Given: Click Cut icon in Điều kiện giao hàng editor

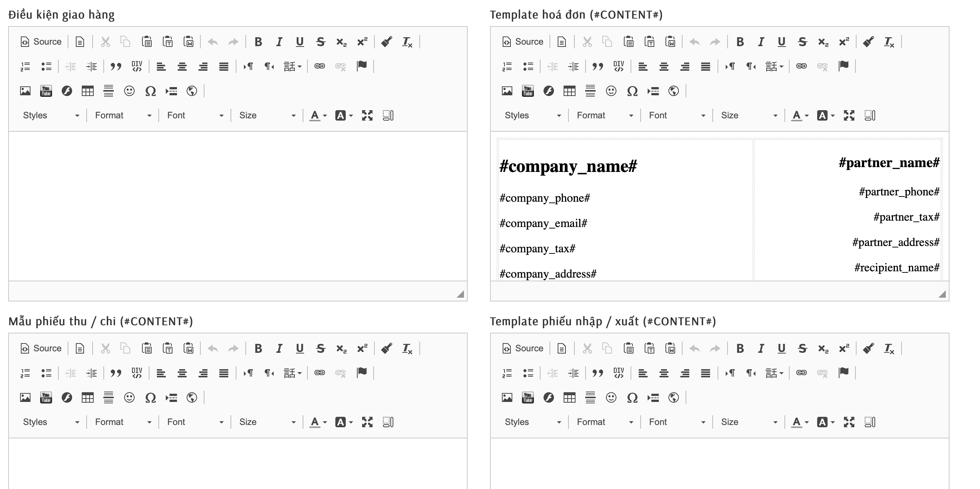Looking at the screenshot, I should 105,42.
